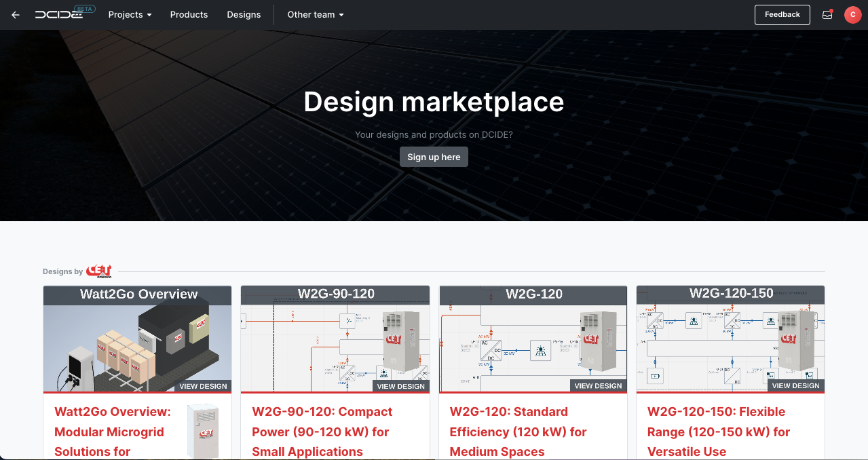The width and height of the screenshot is (868, 460).
Task: Open Watt2Go Overview: Modular Microgrid Solutions link
Action: click(x=113, y=432)
